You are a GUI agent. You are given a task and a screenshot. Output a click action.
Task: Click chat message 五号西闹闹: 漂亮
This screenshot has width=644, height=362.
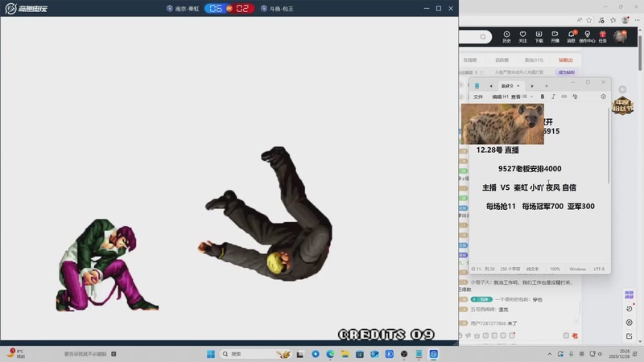(x=489, y=310)
